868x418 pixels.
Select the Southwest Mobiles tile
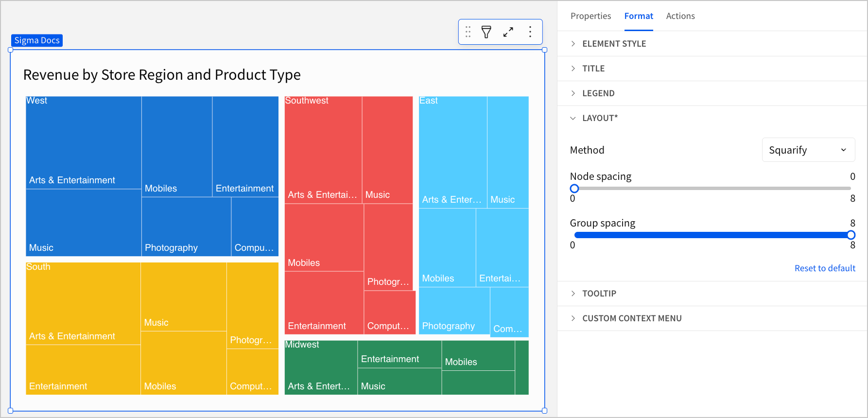click(324, 238)
